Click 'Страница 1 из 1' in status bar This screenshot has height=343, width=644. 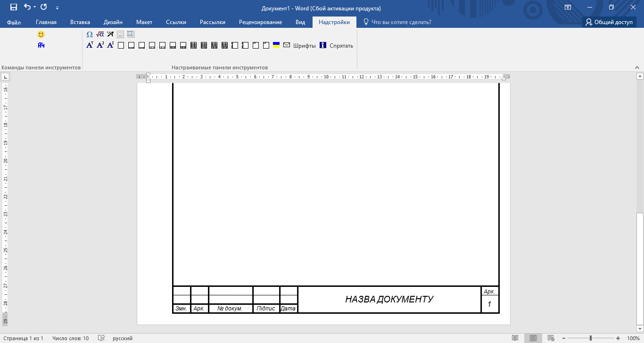[23, 338]
